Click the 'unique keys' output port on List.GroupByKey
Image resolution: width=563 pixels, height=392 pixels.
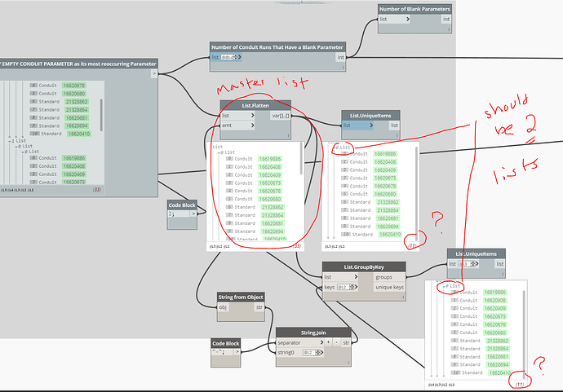point(389,287)
